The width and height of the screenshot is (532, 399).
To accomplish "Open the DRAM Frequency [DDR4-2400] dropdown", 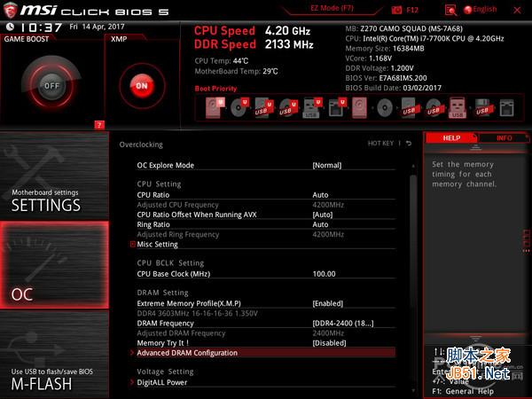I will click(343, 324).
